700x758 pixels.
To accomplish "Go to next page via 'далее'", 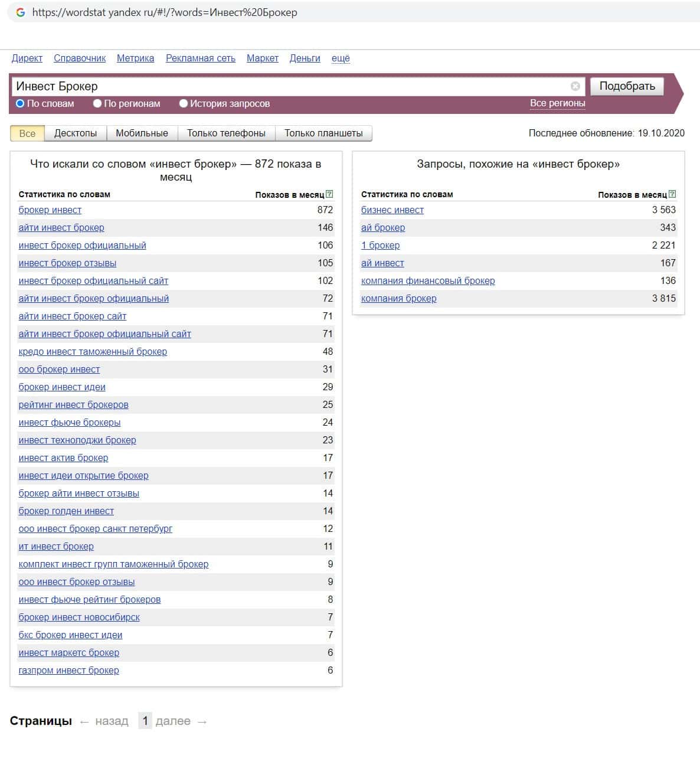I will pyautogui.click(x=173, y=721).
